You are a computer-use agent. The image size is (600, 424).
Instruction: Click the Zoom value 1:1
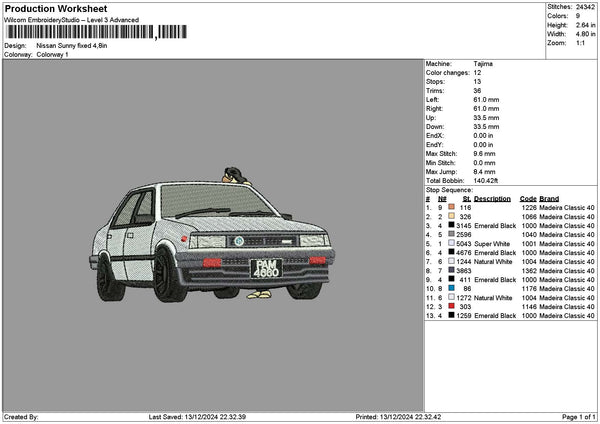[580, 43]
